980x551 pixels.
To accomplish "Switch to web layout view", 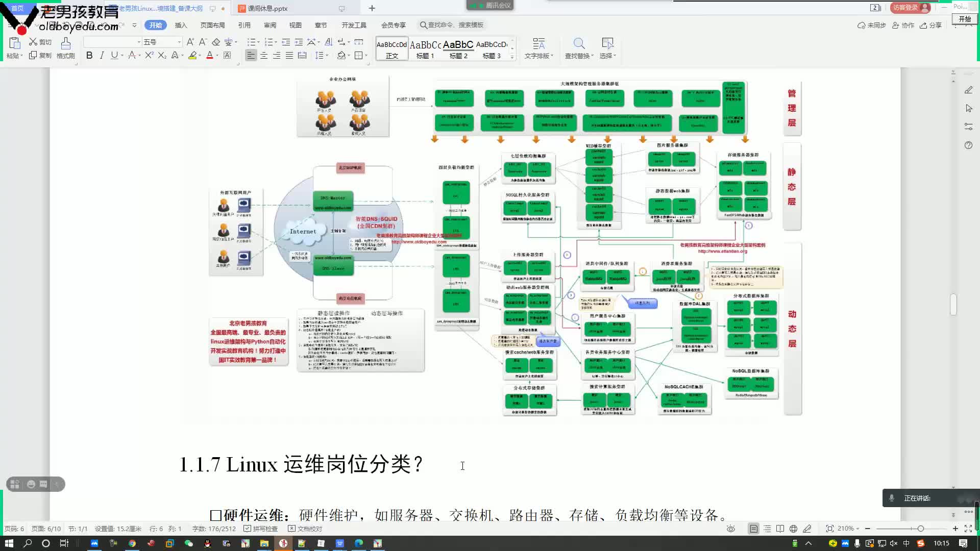I will [x=793, y=529].
